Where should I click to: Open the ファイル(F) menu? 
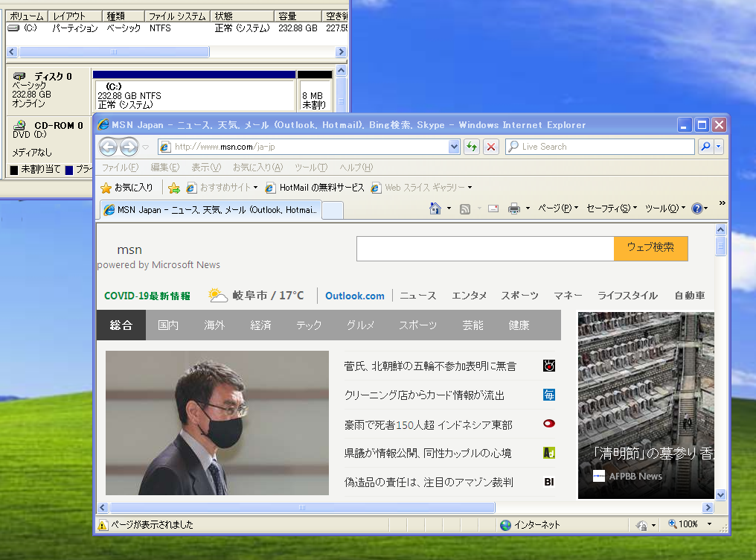[x=120, y=168]
